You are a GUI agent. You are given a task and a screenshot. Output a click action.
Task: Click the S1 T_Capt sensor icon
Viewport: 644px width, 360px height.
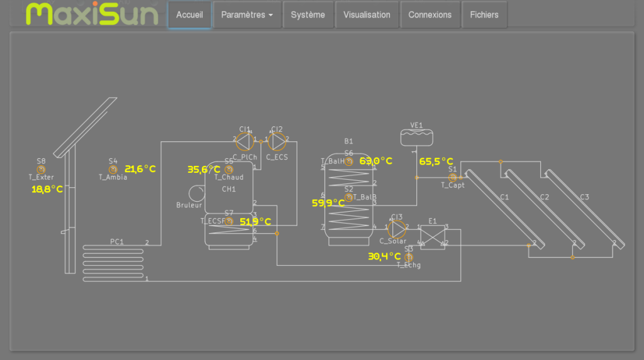coord(452,178)
